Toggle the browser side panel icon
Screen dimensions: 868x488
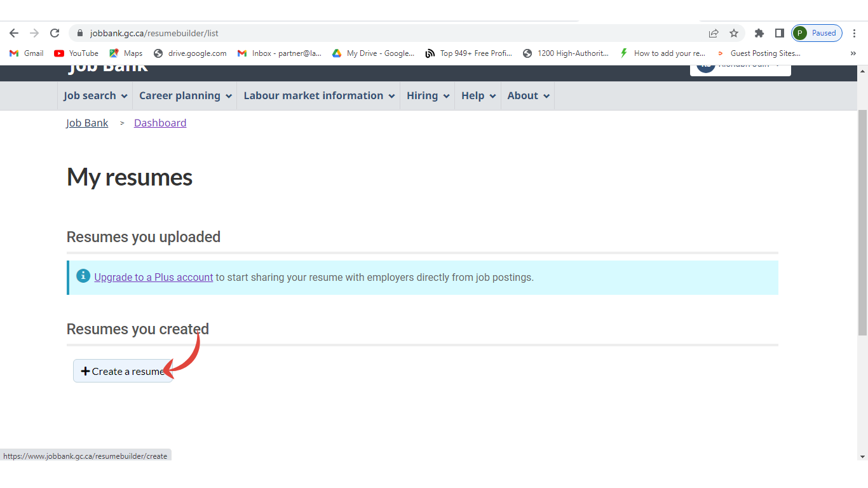point(779,33)
